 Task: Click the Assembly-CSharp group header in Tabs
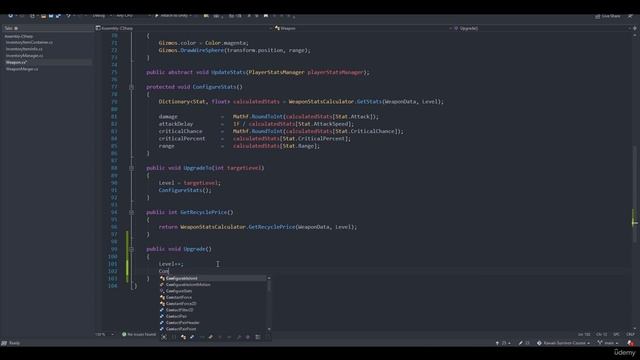pyautogui.click(x=19, y=36)
